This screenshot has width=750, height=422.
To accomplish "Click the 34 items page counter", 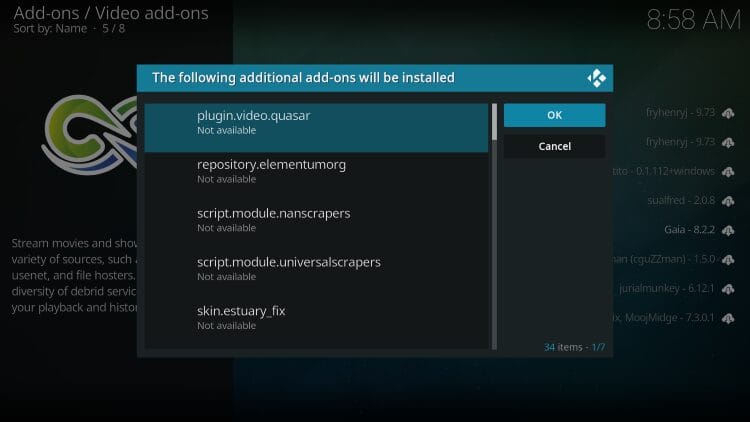I will point(574,347).
